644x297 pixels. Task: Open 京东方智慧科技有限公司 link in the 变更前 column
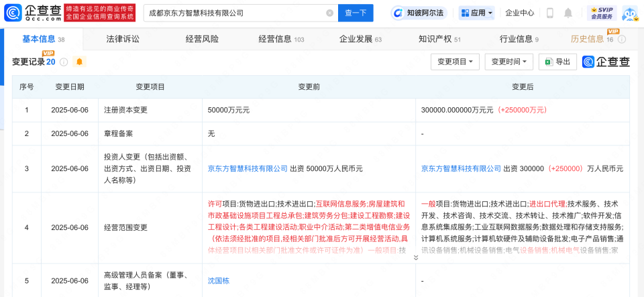(248, 168)
